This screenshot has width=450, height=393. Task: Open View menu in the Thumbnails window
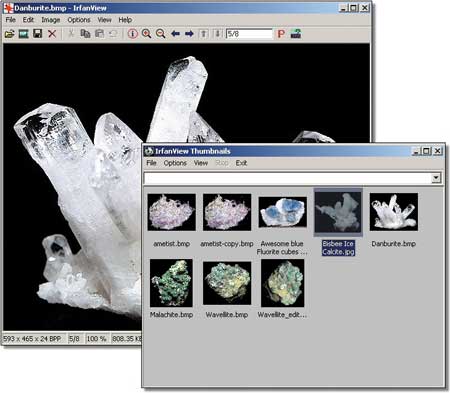pyautogui.click(x=201, y=163)
